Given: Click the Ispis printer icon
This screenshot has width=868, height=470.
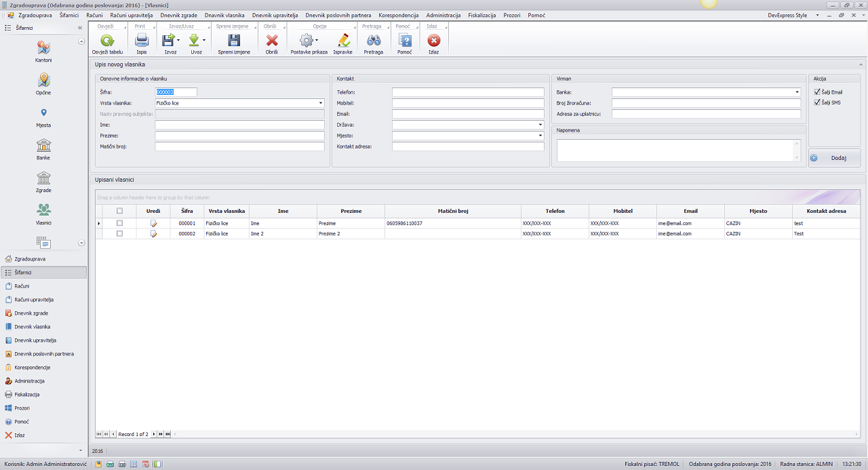Looking at the screenshot, I should point(142,41).
